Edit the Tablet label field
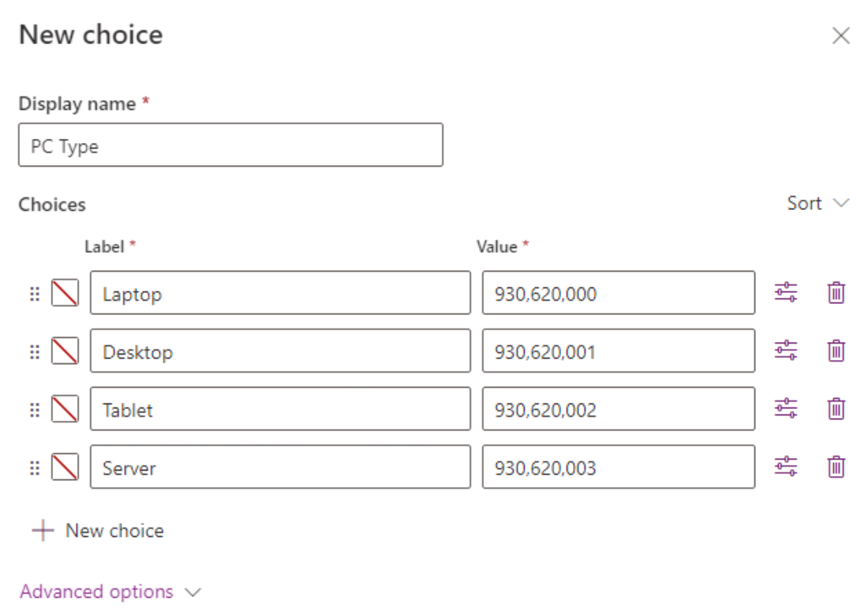The width and height of the screenshot is (868, 612). 280,409
